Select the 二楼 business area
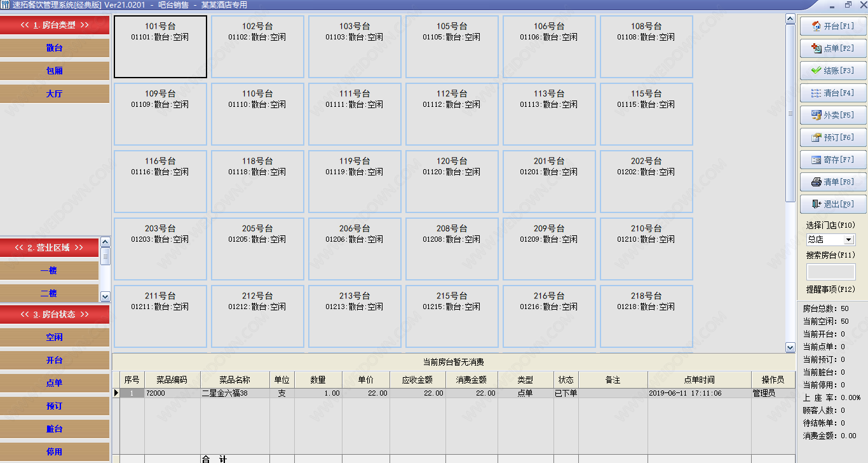 tap(50, 293)
